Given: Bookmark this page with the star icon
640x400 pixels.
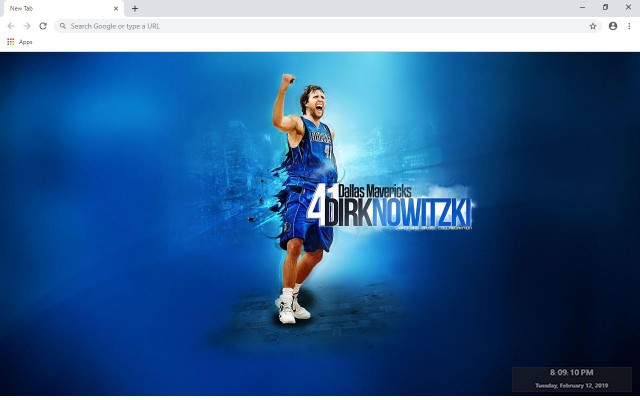Looking at the screenshot, I should coord(593,26).
